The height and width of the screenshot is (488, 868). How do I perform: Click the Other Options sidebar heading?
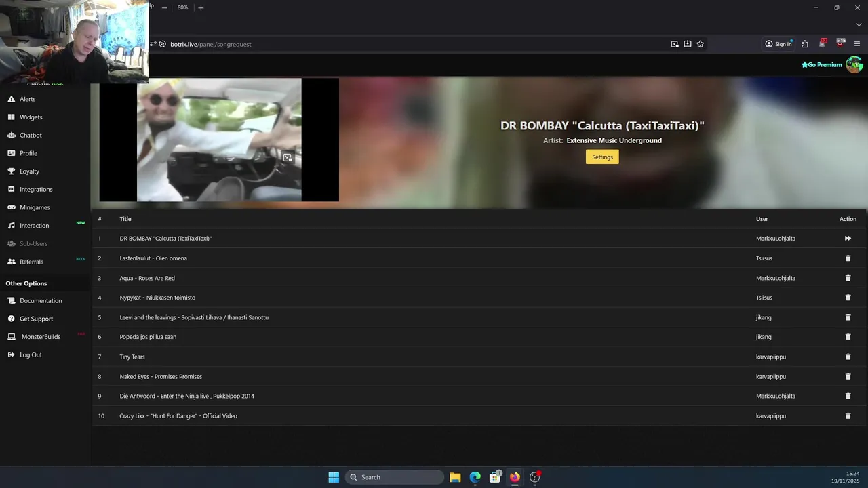[x=26, y=283]
